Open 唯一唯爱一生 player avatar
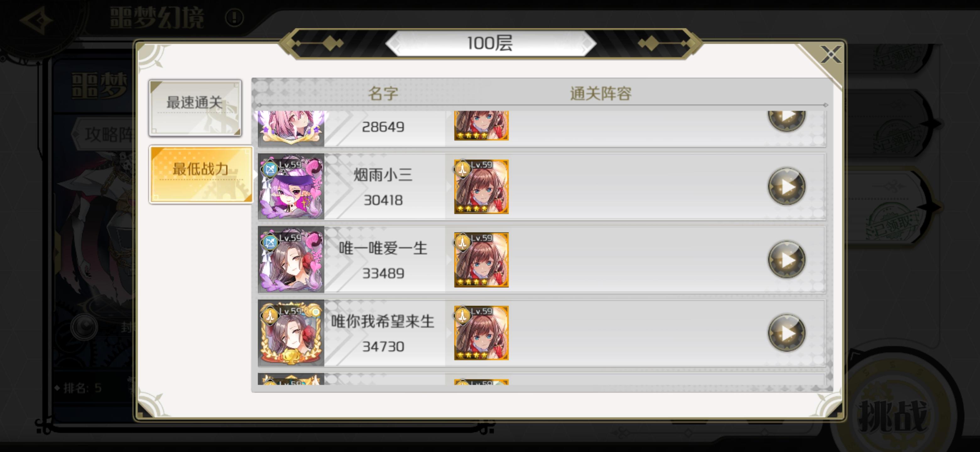Screen dimensions: 980x452 (x=291, y=260)
